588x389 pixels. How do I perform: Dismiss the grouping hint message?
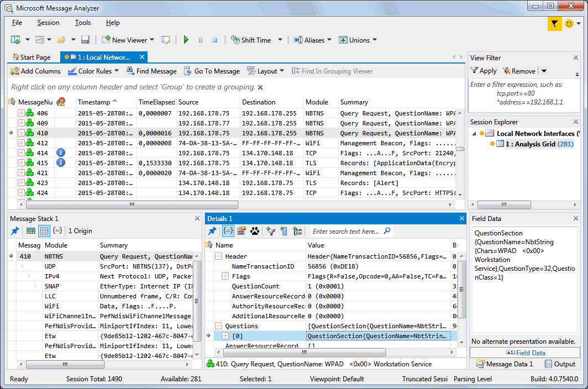click(x=260, y=87)
